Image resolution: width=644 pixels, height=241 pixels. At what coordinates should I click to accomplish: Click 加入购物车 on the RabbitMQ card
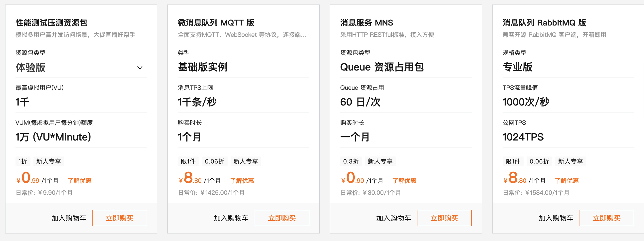click(556, 218)
